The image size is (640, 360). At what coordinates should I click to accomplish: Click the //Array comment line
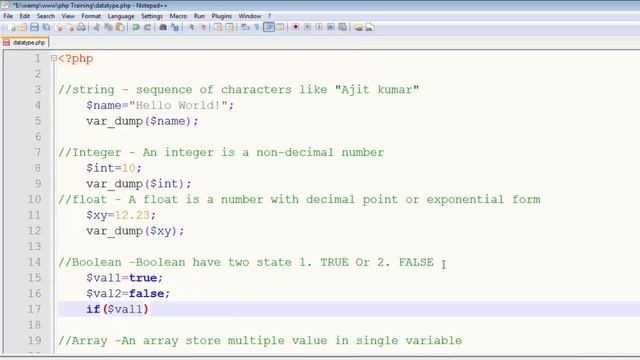[260, 340]
